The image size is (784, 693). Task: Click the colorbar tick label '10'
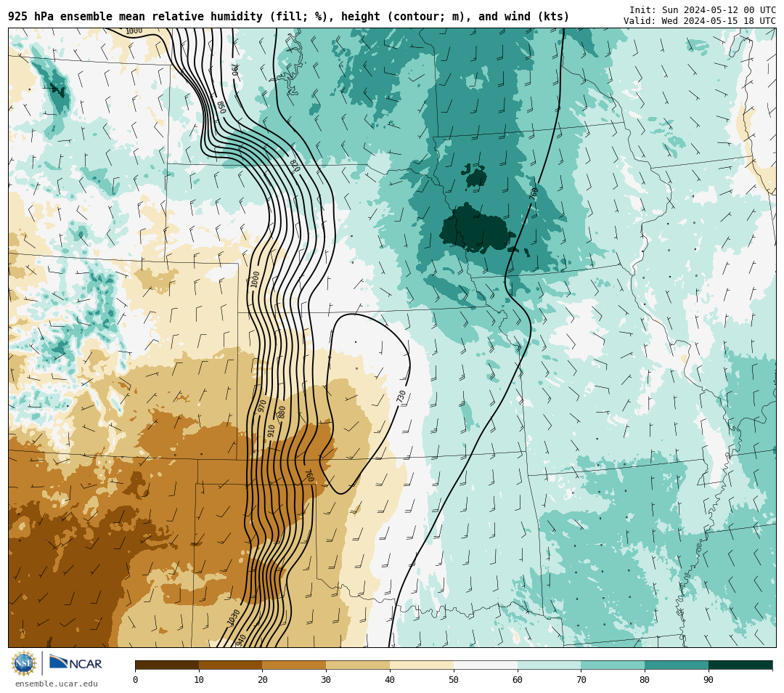(199, 679)
